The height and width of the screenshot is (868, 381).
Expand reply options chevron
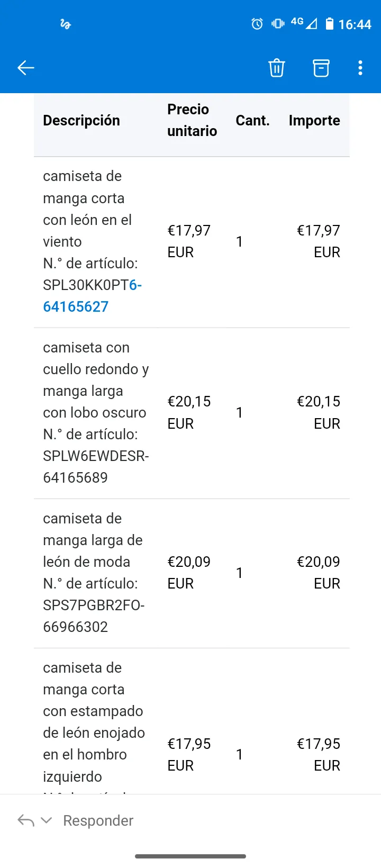(x=47, y=820)
